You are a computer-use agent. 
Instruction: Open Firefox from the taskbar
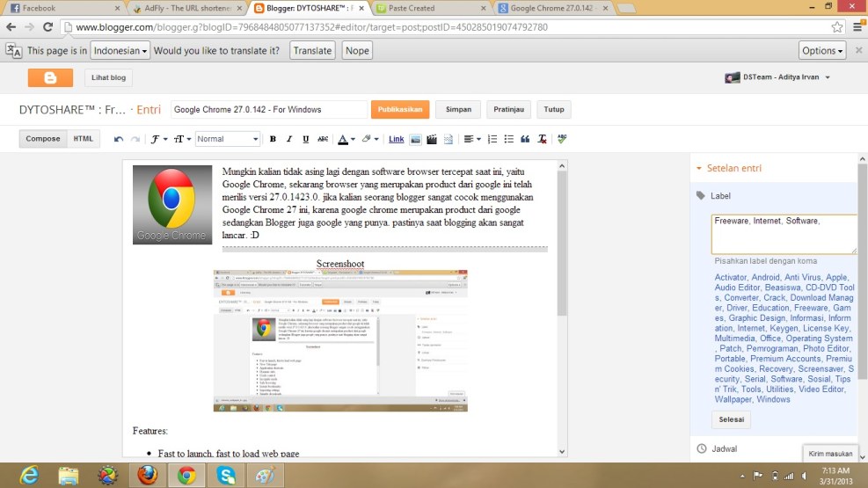point(147,476)
